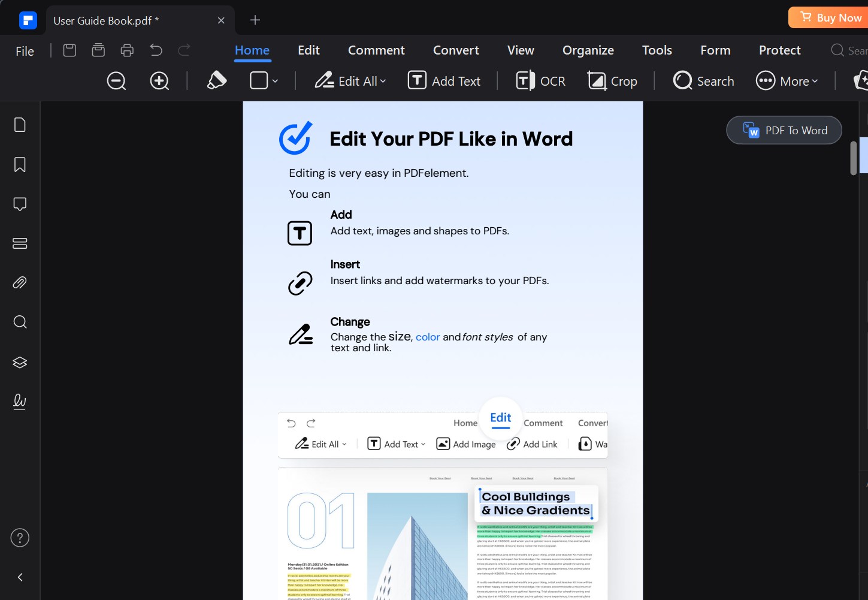Open the signatures sidebar panel

(20, 401)
